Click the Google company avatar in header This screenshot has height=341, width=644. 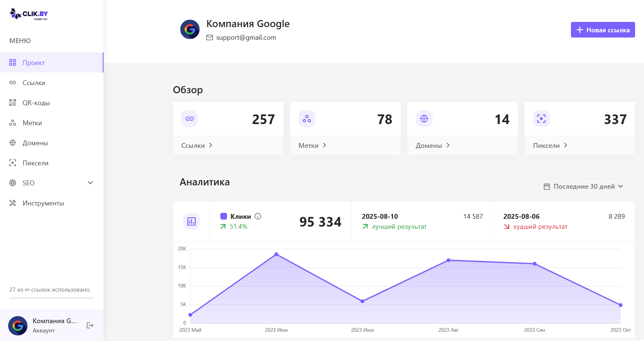(x=190, y=29)
